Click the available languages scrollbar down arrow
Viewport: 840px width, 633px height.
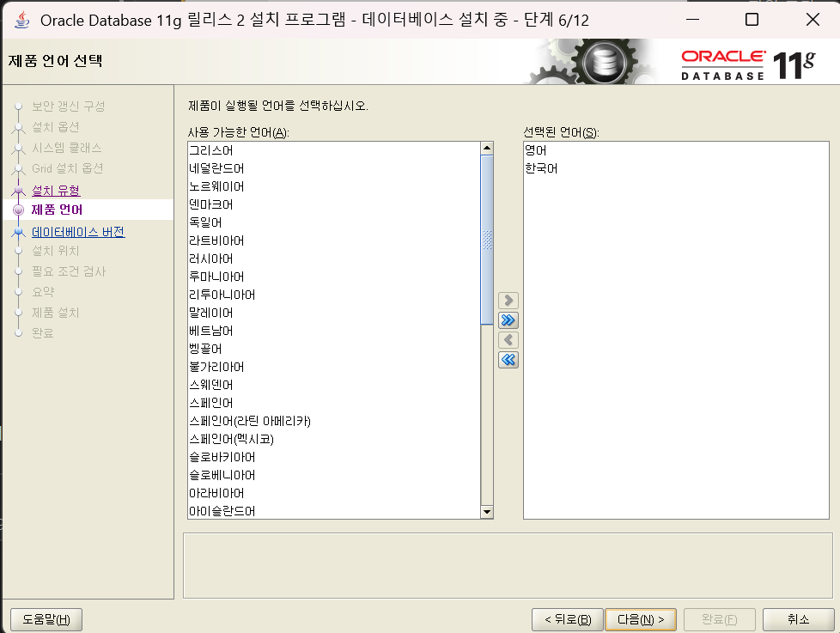click(486, 512)
